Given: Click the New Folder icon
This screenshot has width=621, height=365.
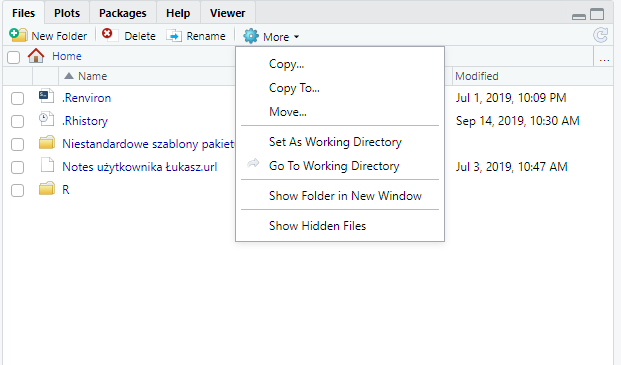Looking at the screenshot, I should pyautogui.click(x=18, y=35).
